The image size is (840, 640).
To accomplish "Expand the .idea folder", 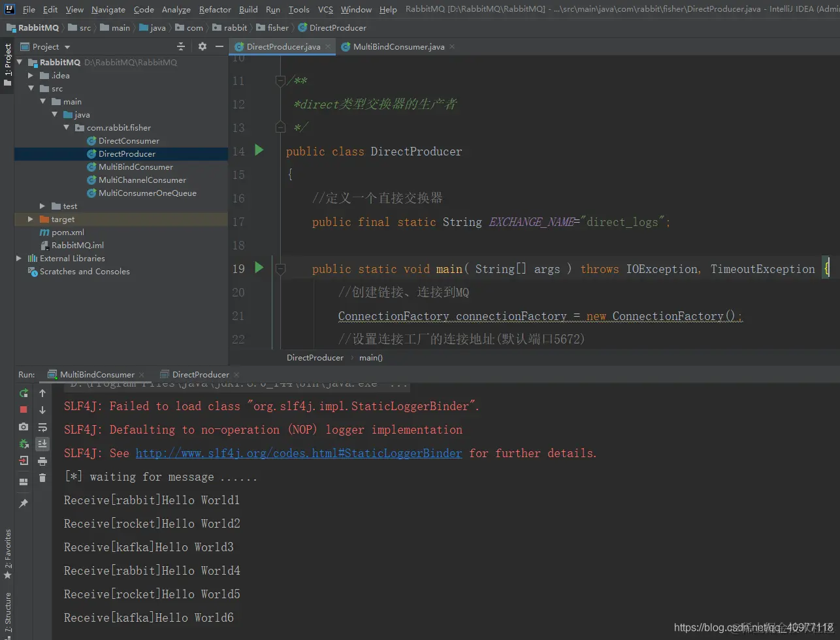I will pyautogui.click(x=31, y=75).
